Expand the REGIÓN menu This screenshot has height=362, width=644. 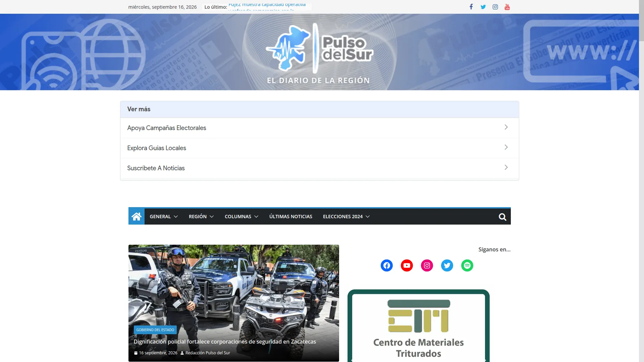[x=201, y=217]
